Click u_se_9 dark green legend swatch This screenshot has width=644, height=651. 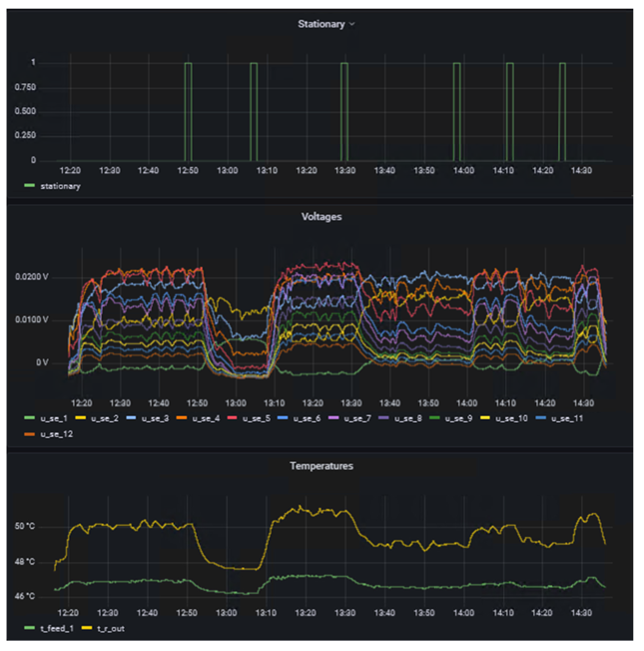pyautogui.click(x=434, y=418)
